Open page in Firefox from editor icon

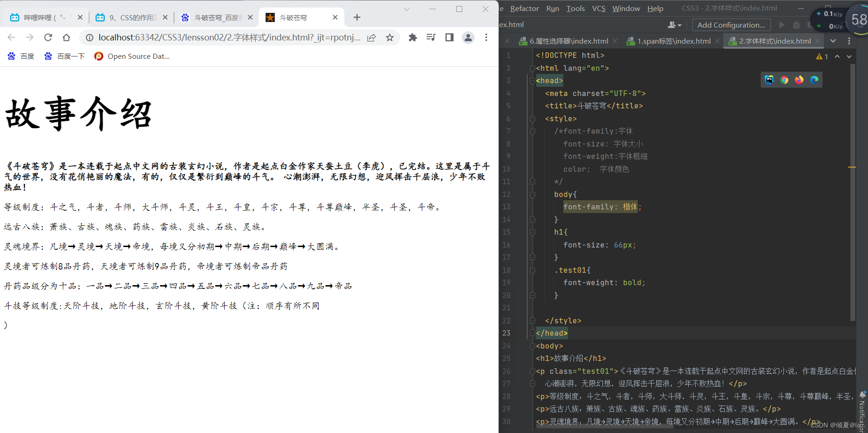[799, 80]
